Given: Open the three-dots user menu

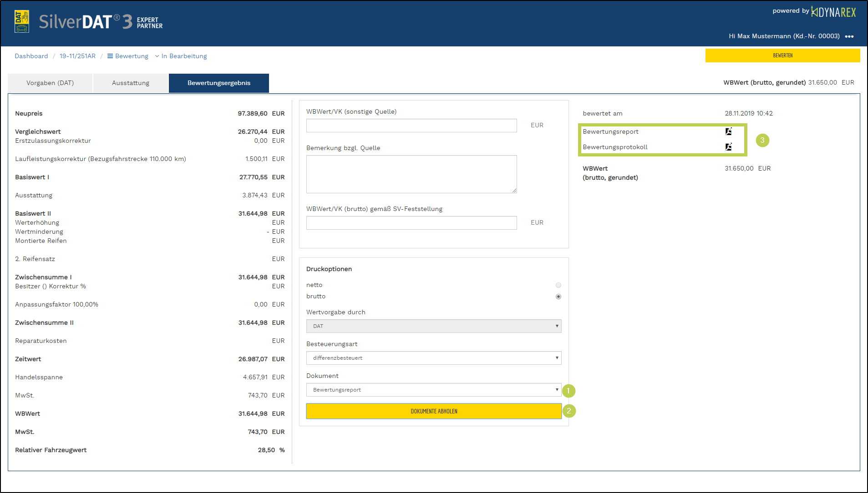Looking at the screenshot, I should (849, 36).
